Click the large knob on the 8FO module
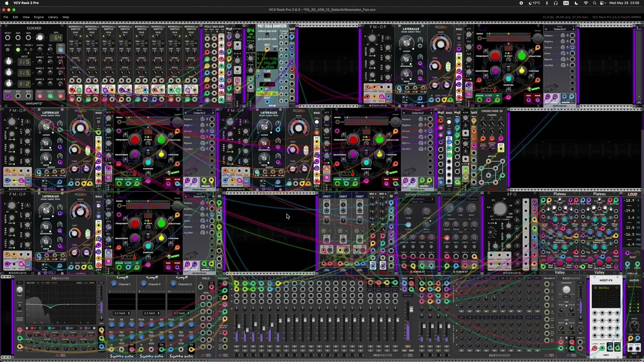Viewport: 644px width, 362px height. 500,209
